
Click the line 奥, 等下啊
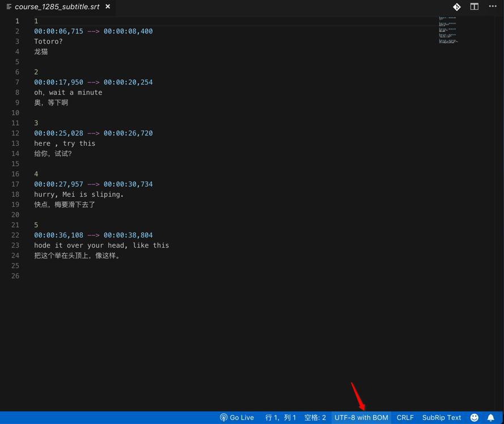[51, 103]
